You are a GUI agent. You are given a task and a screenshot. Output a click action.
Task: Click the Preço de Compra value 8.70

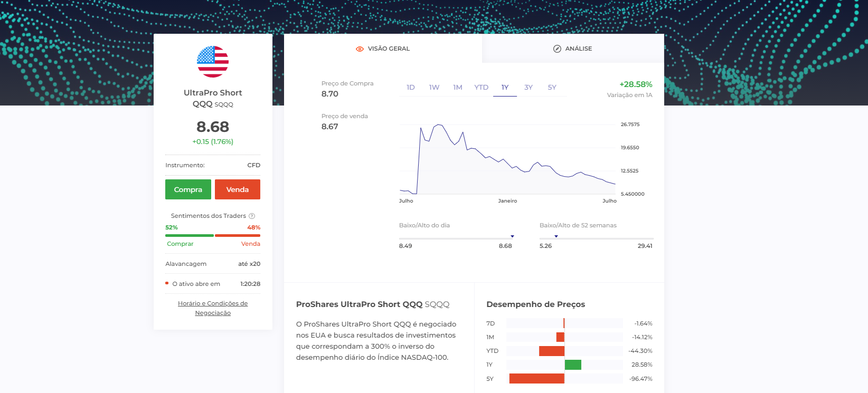(330, 94)
